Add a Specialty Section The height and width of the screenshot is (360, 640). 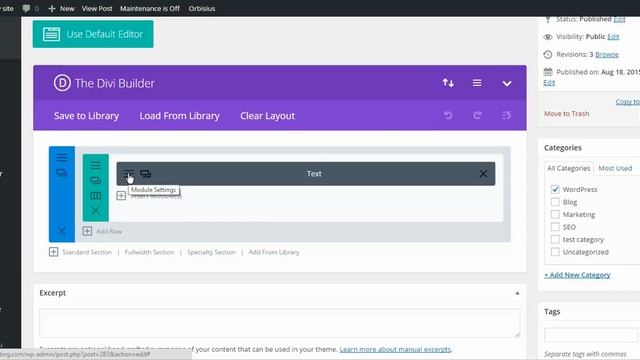[211, 252]
